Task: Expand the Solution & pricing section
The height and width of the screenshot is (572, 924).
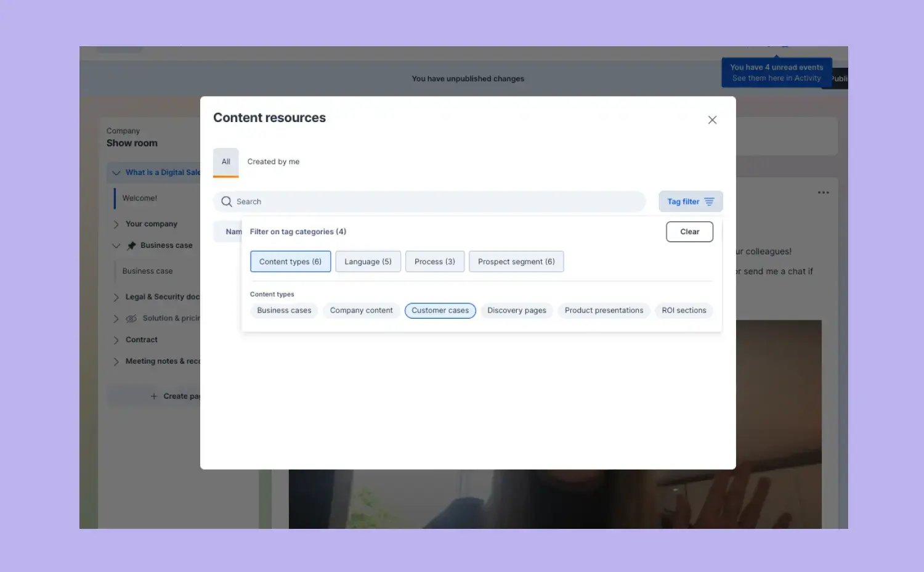Action: [116, 319]
